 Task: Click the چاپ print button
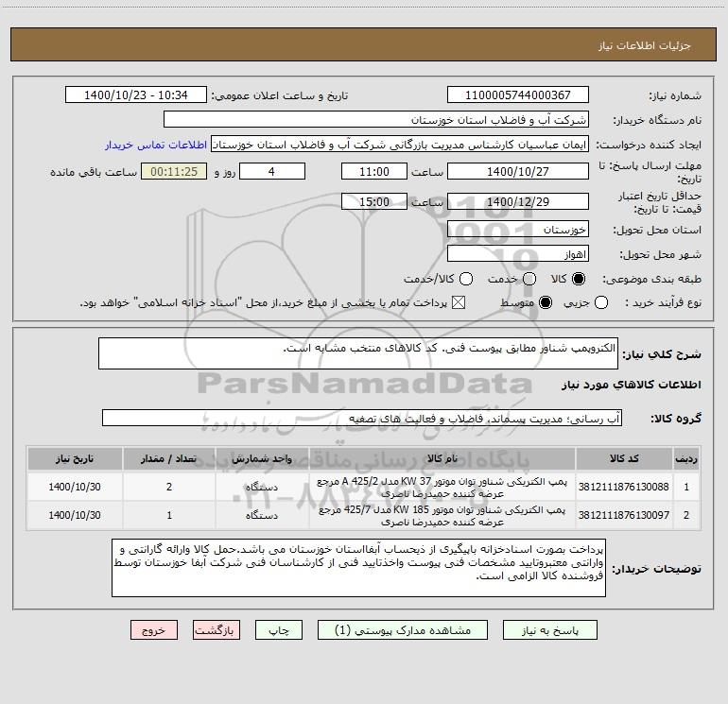(279, 629)
